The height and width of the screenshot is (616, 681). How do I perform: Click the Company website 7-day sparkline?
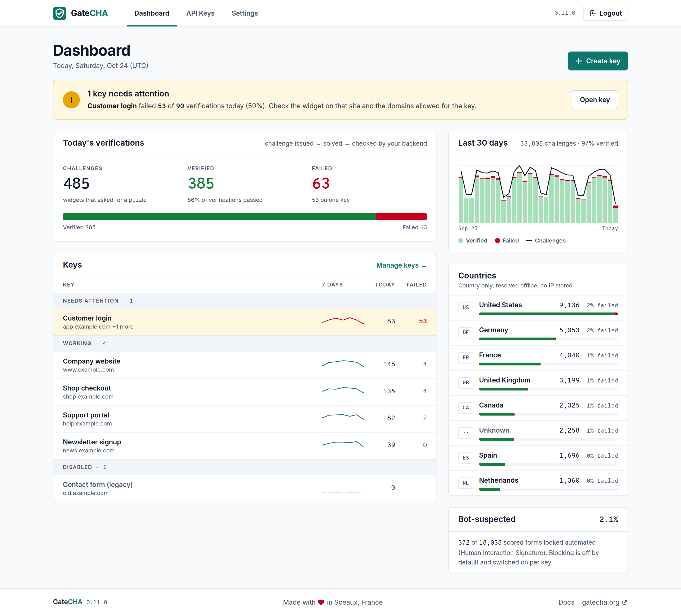point(343,364)
